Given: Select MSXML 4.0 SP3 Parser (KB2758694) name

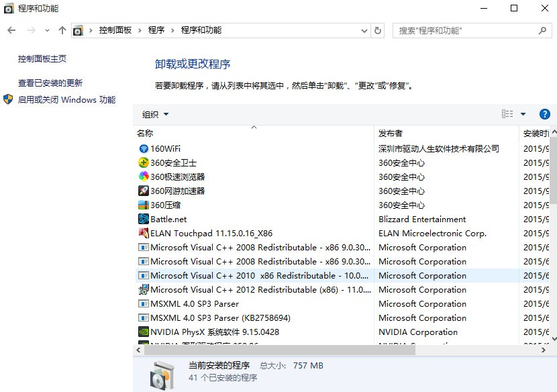Looking at the screenshot, I should click(x=220, y=317).
